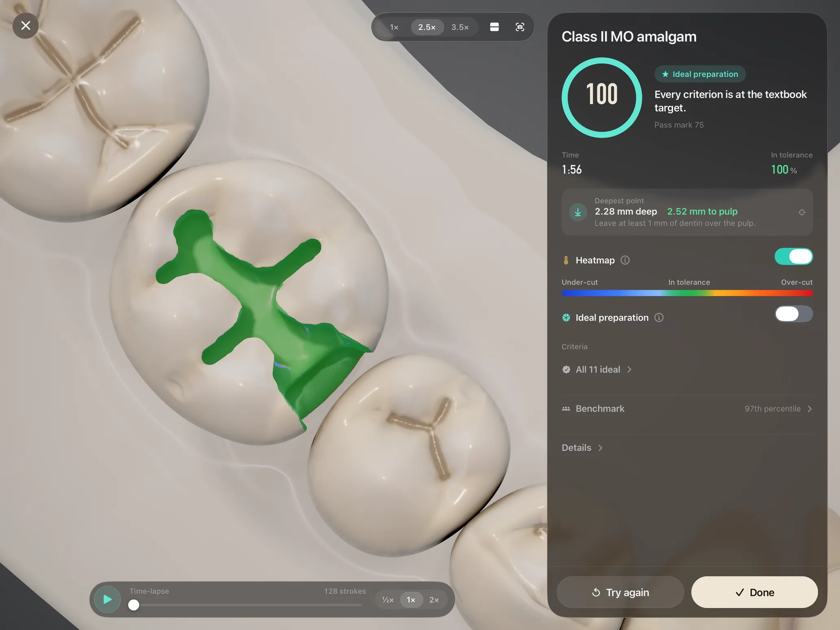Click the Benchmark people icon

click(566, 409)
